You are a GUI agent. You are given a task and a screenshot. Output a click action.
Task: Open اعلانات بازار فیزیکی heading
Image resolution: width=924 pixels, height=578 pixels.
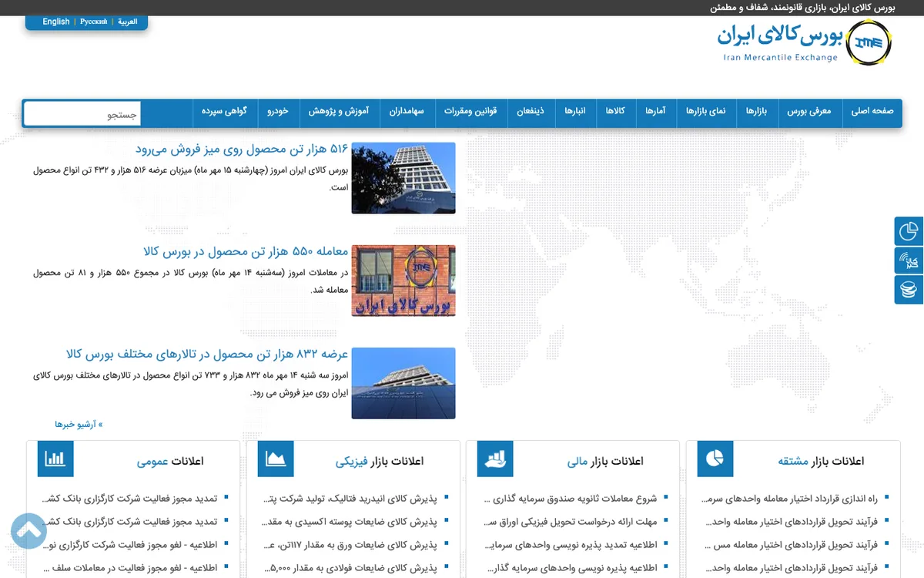click(x=380, y=461)
